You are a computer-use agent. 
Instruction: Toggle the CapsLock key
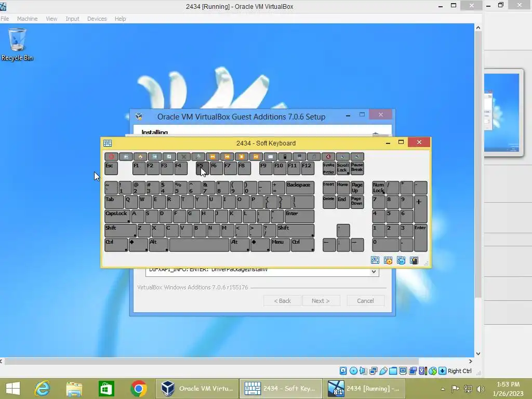pos(117,216)
